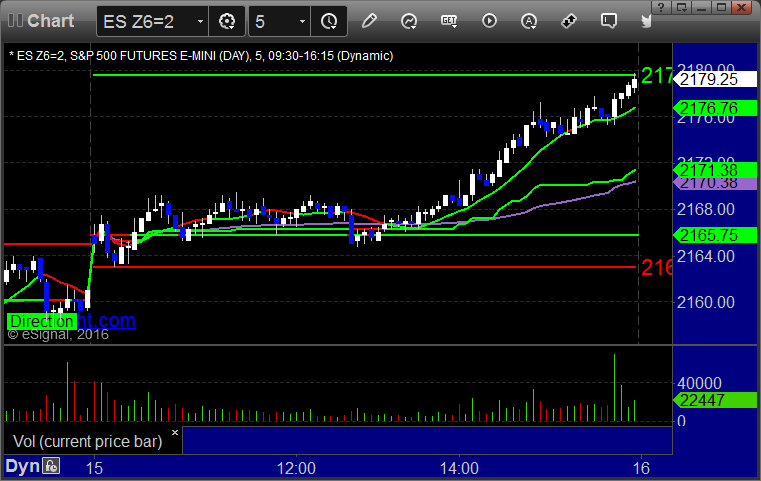Share chart via the Twitter bird icon

tap(646, 21)
